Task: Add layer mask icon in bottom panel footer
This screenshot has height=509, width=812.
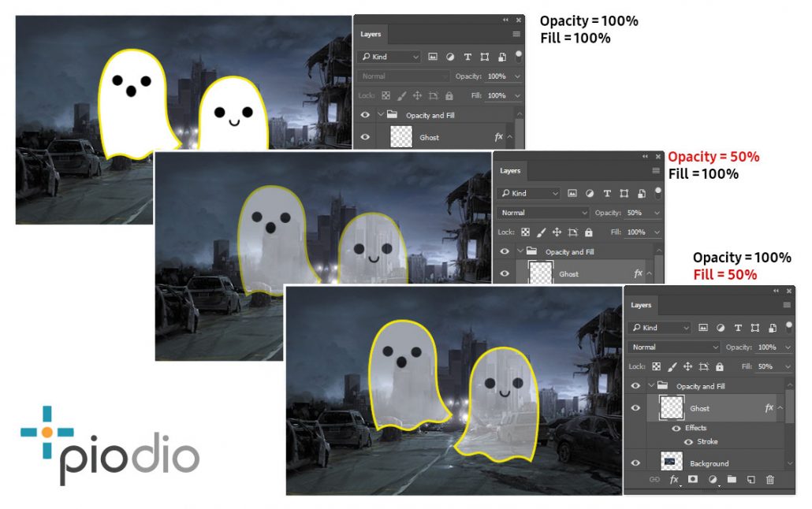Action: pyautogui.click(x=693, y=479)
